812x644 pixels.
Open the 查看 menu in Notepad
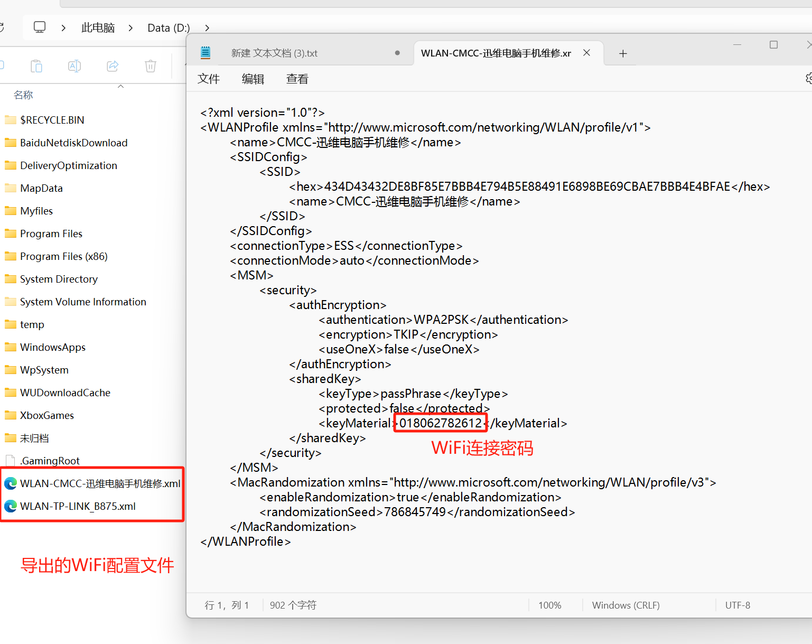click(297, 79)
